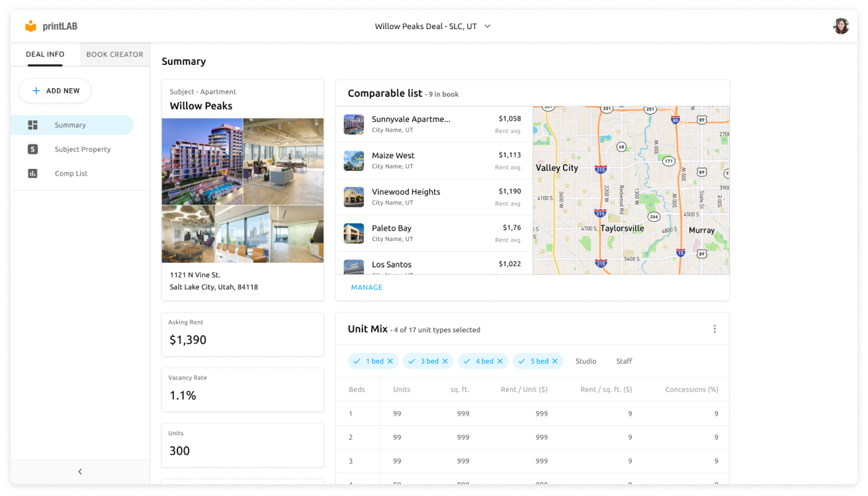This screenshot has width=868, height=496.
Task: Collapse the left sidebar with chevron
Action: 80,471
